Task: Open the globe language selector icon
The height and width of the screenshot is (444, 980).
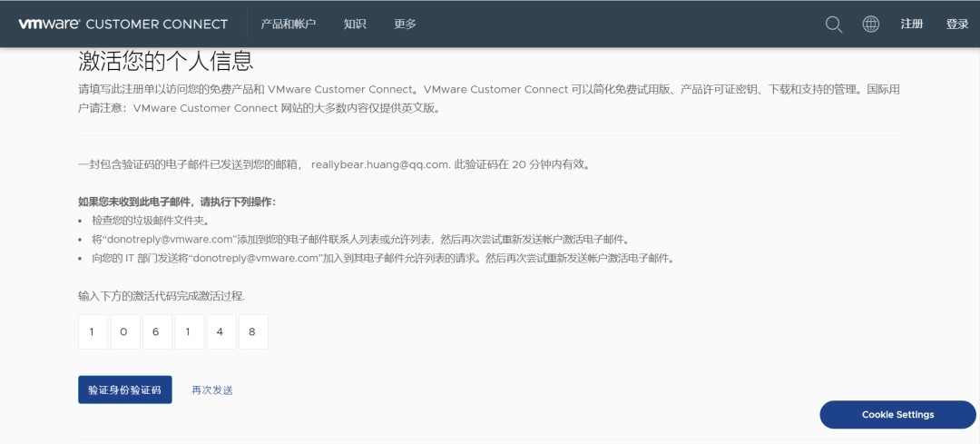Action: (870, 25)
